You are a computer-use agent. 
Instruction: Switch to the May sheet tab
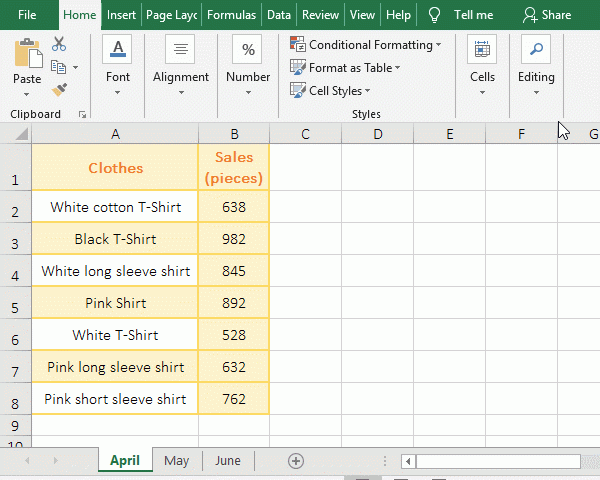point(176,460)
